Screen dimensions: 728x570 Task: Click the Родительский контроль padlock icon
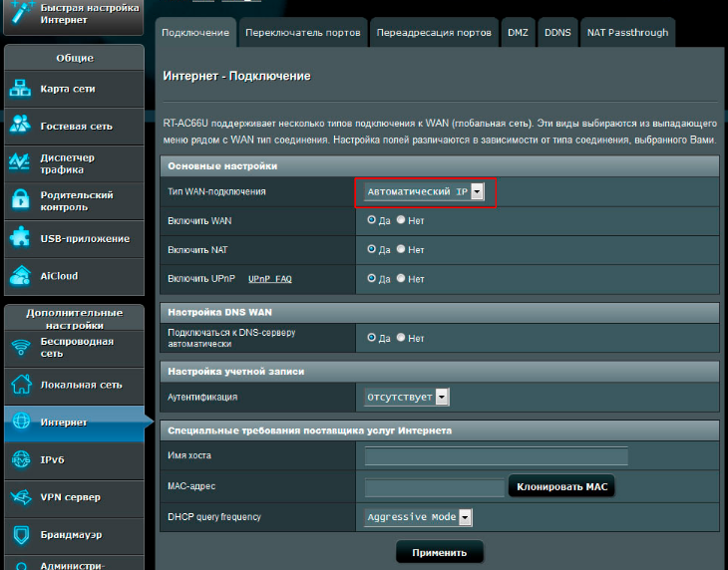coord(20,201)
